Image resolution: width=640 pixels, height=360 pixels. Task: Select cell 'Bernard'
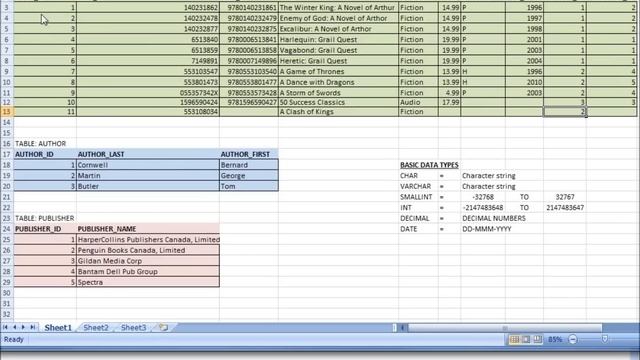pyautogui.click(x=249, y=165)
